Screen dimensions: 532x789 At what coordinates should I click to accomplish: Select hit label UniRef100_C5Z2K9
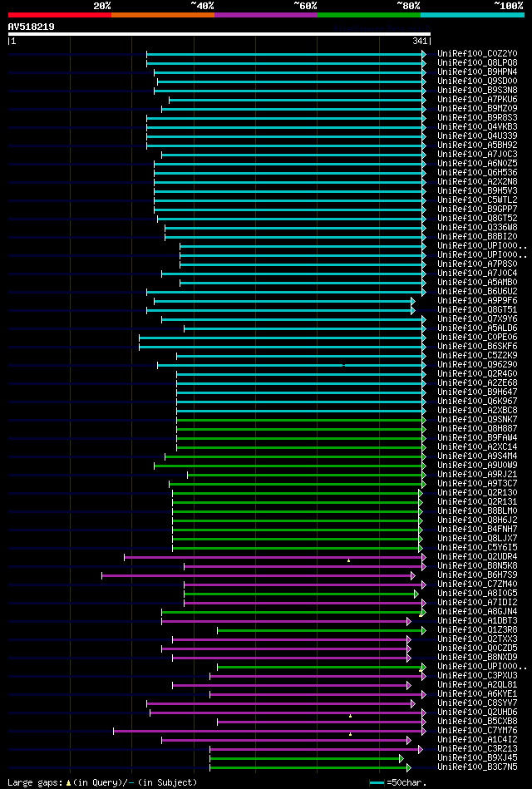point(477,355)
